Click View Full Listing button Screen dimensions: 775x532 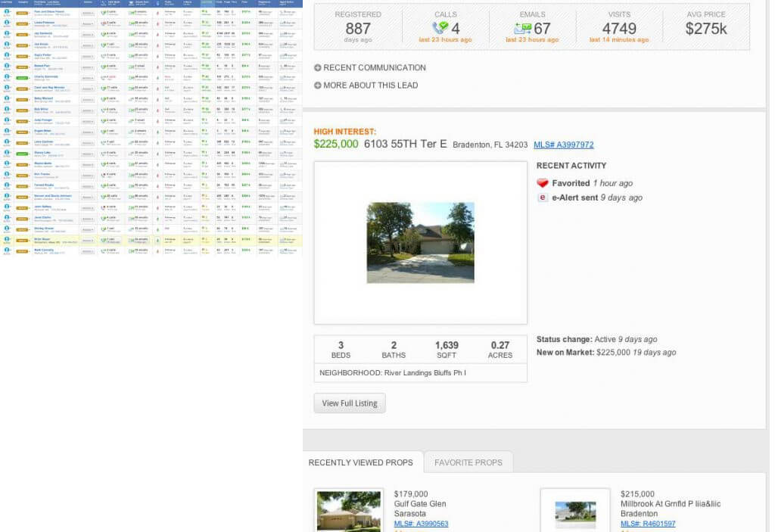coord(350,403)
